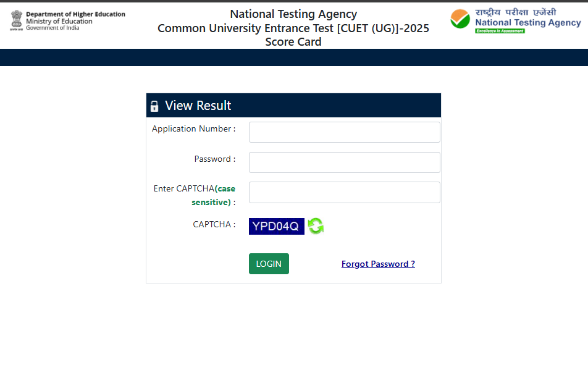Click the Application Number label

pos(193,128)
